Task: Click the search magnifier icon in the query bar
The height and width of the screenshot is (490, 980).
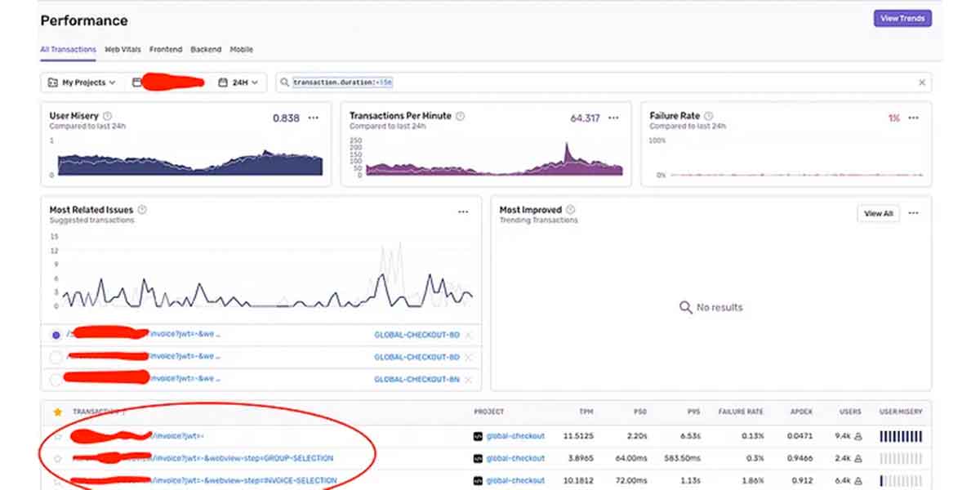Action: coord(284,82)
